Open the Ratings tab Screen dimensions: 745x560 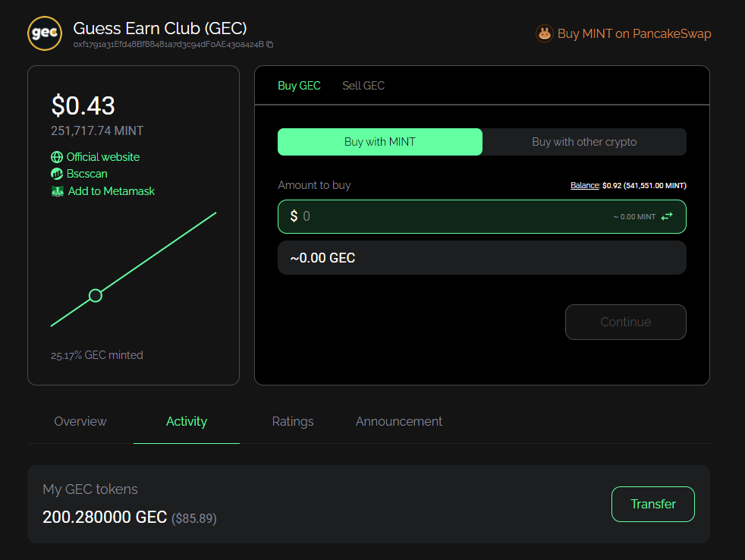click(293, 422)
